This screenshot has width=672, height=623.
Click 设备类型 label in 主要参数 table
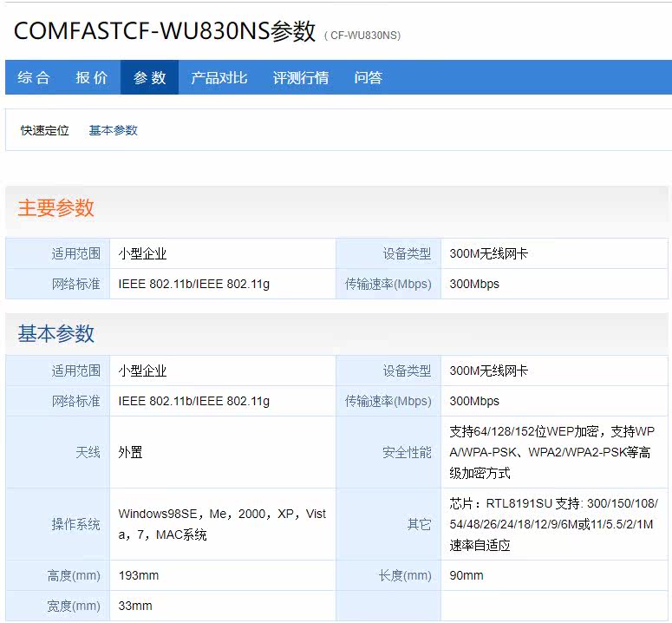(407, 254)
